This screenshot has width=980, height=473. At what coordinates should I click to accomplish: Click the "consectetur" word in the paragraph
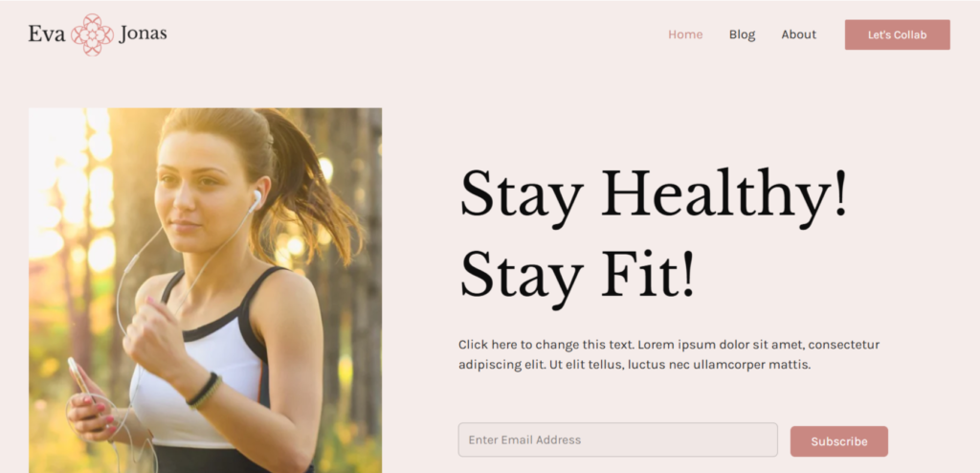844,345
